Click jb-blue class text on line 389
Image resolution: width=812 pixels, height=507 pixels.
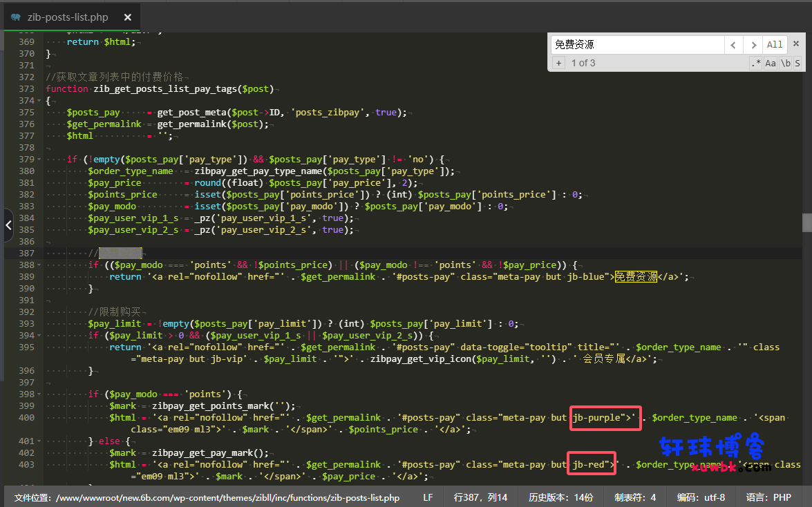pos(586,277)
